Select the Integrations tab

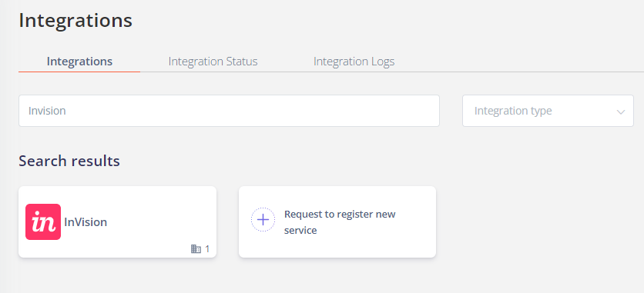click(79, 62)
